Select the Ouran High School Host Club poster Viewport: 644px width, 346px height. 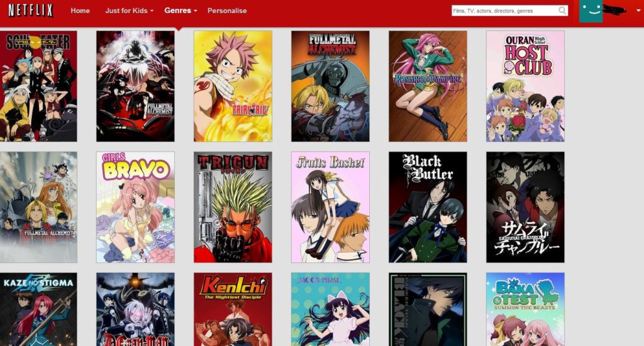pos(525,86)
